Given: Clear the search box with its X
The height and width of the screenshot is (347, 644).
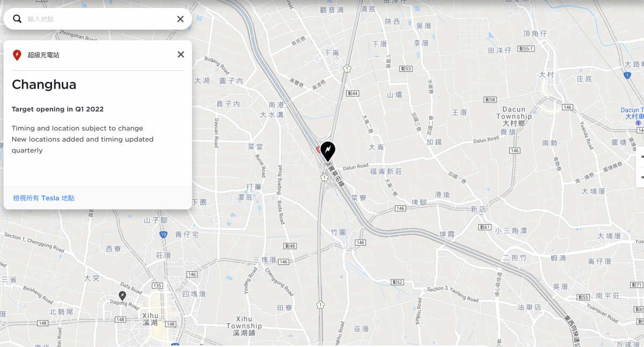Looking at the screenshot, I should coord(180,19).
